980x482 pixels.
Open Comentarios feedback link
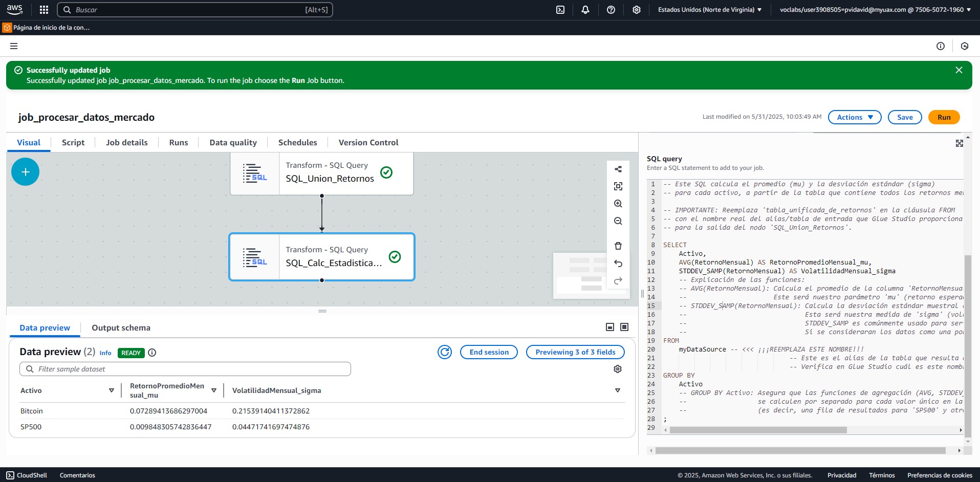point(77,475)
